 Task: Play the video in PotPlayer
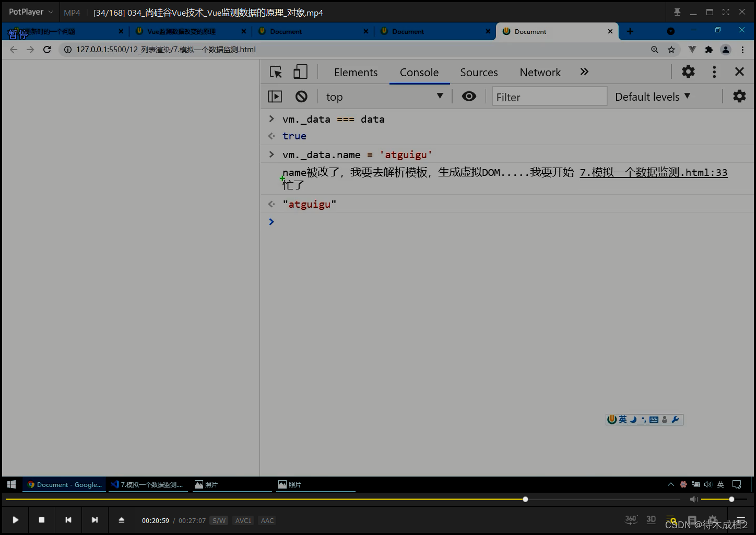tap(15, 520)
